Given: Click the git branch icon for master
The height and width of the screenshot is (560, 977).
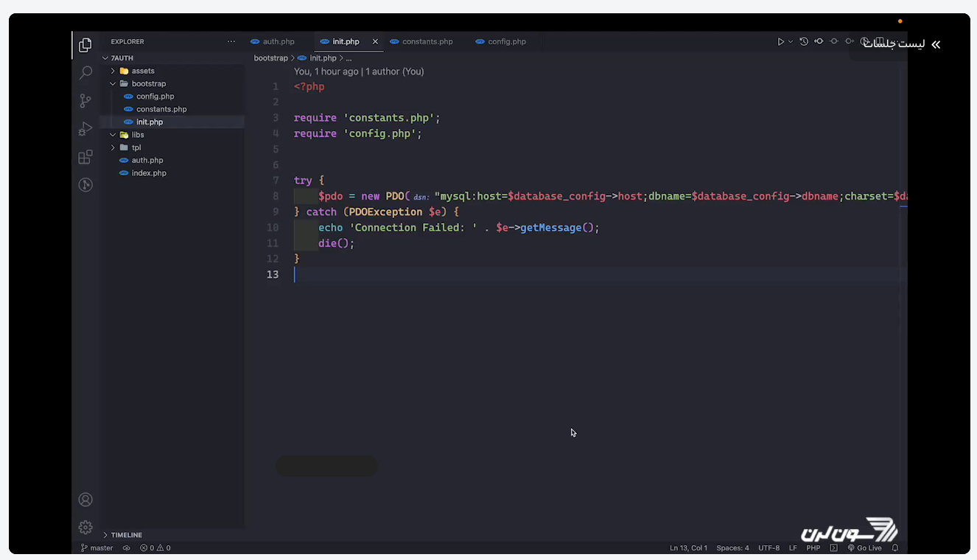Looking at the screenshot, I should [x=84, y=548].
